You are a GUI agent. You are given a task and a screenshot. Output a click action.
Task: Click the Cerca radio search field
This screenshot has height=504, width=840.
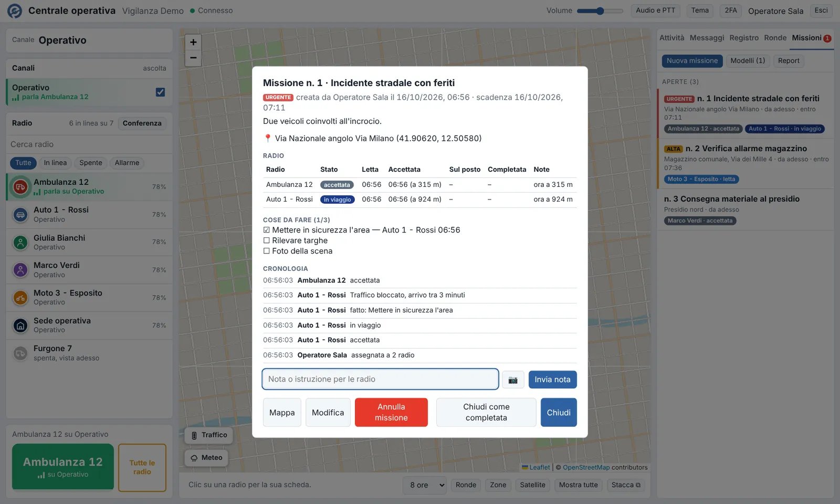pos(89,144)
